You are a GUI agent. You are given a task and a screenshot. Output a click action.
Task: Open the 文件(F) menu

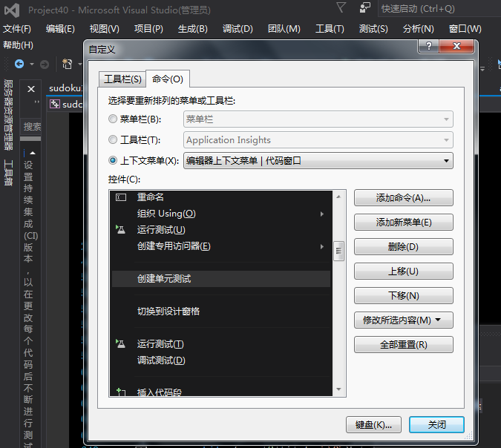tap(17, 29)
